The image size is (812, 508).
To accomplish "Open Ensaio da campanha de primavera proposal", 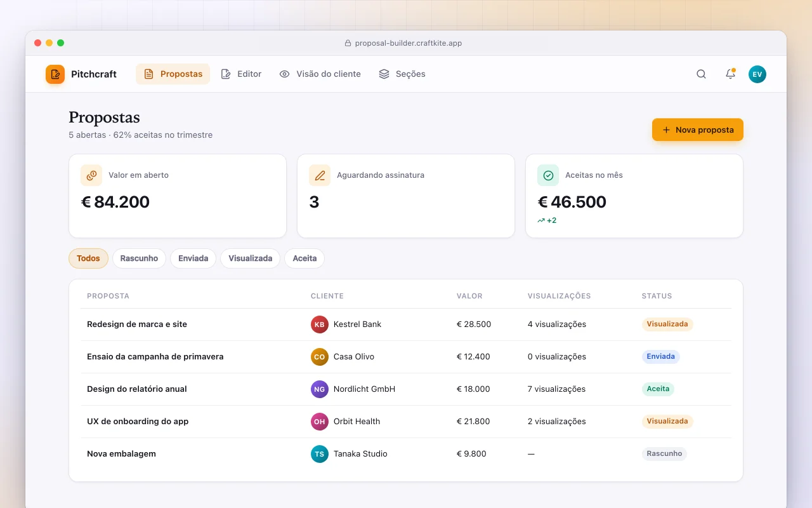I will pos(155,357).
